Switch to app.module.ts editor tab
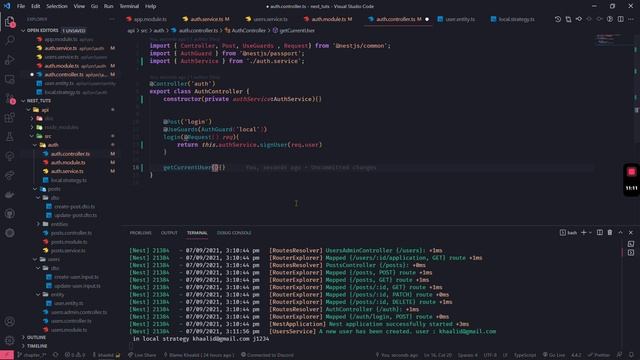Image resolution: width=640 pixels, height=360 pixels. pyautogui.click(x=147, y=19)
